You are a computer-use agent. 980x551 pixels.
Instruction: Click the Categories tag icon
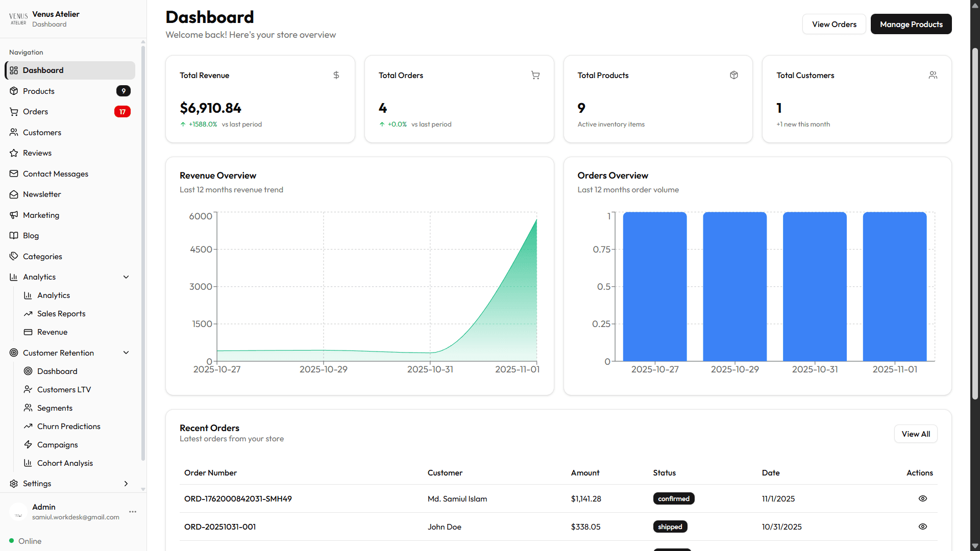click(x=14, y=256)
